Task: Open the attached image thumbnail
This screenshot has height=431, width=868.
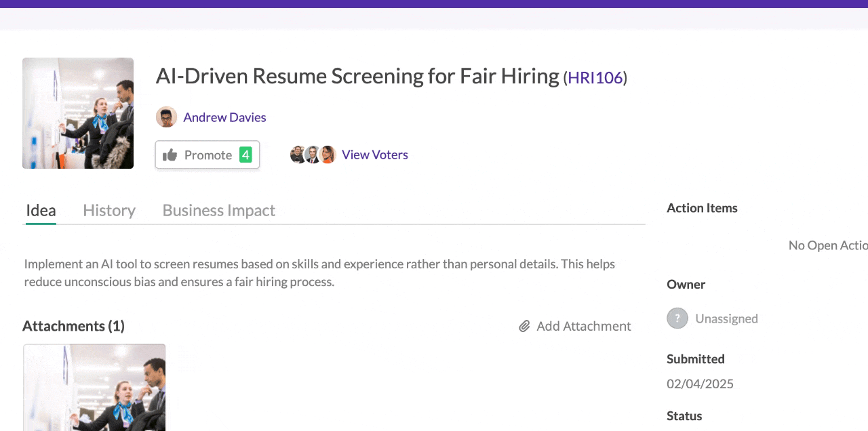Action: click(x=94, y=388)
